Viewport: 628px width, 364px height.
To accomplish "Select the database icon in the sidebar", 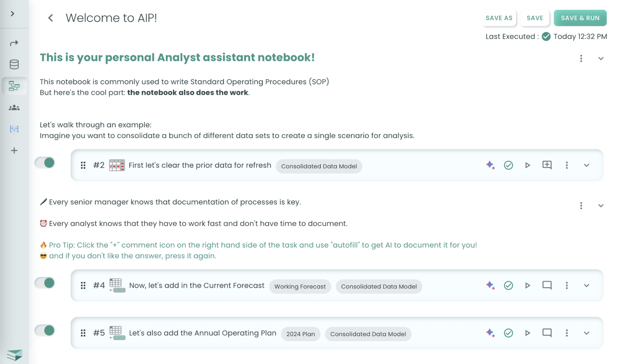I will (x=14, y=64).
